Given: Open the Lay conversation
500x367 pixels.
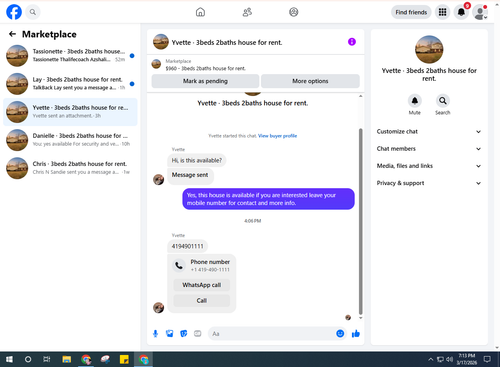Looking at the screenshot, I should point(70,83).
